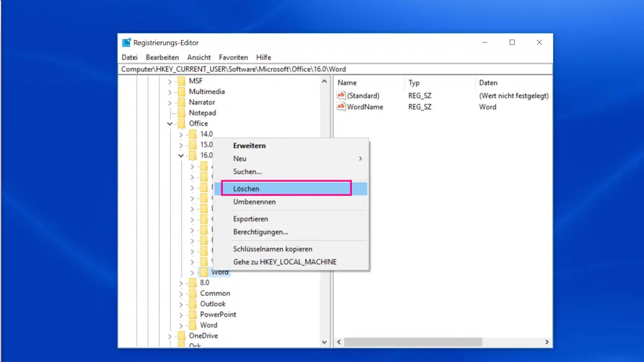Select the PowerPoint folder icon
The width and height of the screenshot is (644, 362).
[x=192, y=315]
